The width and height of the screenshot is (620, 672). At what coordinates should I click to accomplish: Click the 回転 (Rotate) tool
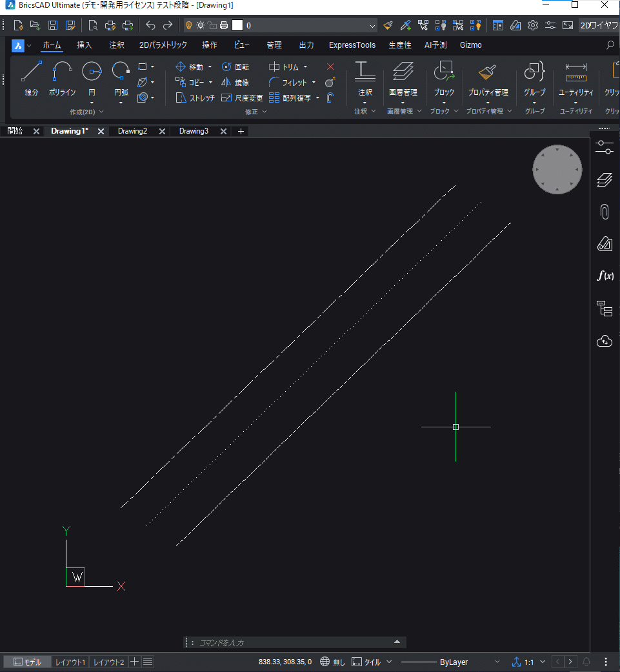click(235, 67)
